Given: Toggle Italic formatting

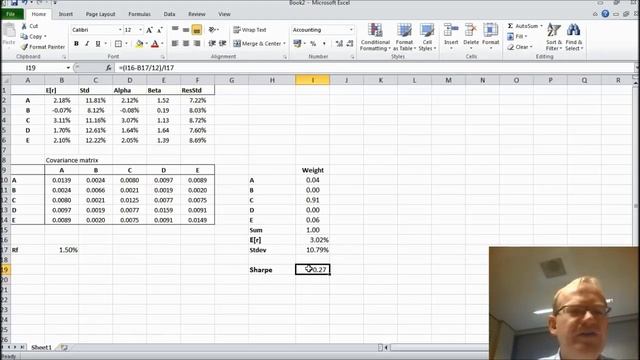Looking at the screenshot, I should coord(87,44).
